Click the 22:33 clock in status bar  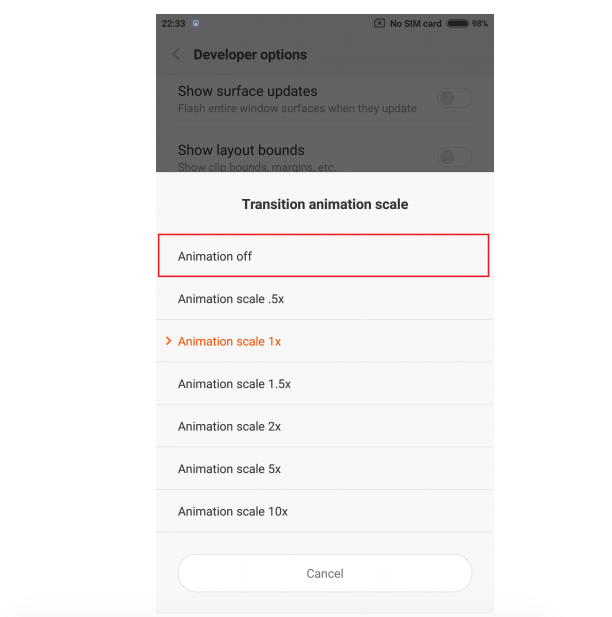coord(173,23)
